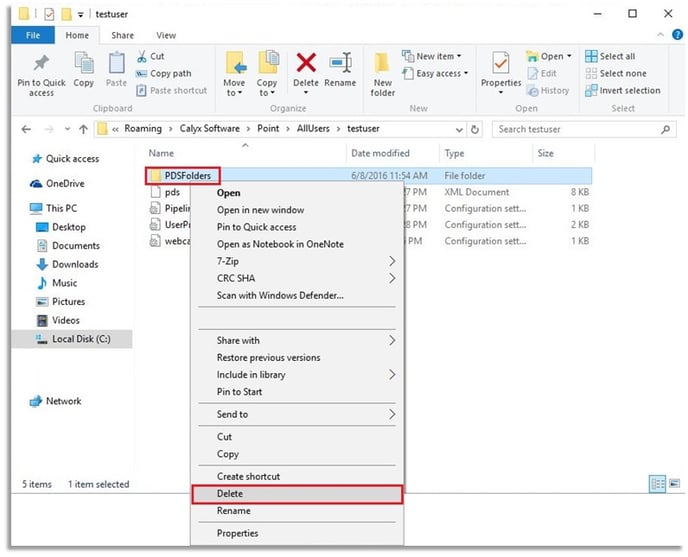The image size is (688, 557).
Task: Click the AllUsers breadcrumb
Action: click(x=313, y=129)
